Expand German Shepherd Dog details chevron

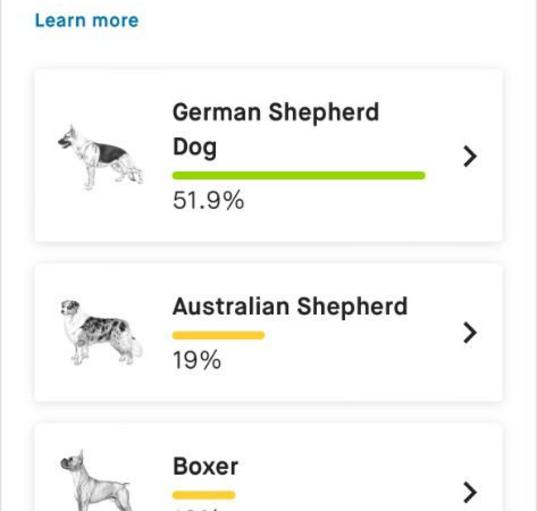(470, 157)
